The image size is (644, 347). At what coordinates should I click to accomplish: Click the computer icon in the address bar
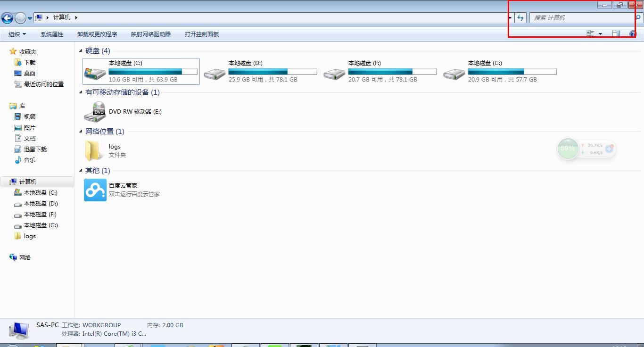pyautogui.click(x=39, y=17)
